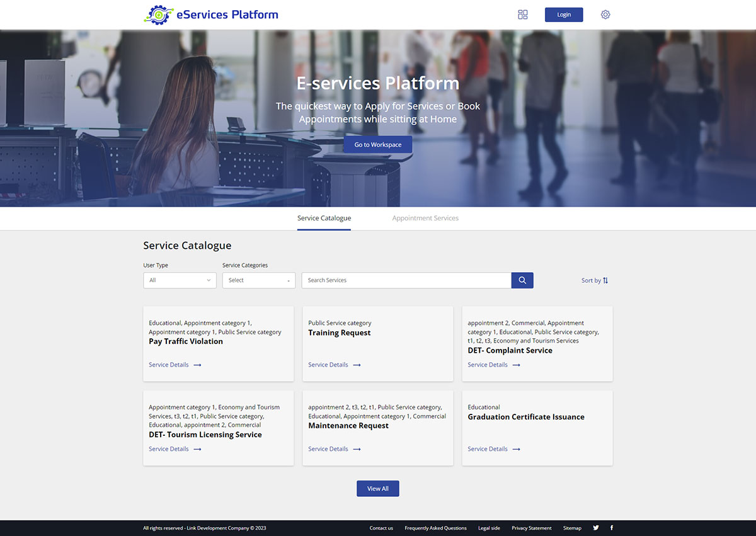Focus the Search Services input field
The image size is (756, 536).
[x=406, y=280]
